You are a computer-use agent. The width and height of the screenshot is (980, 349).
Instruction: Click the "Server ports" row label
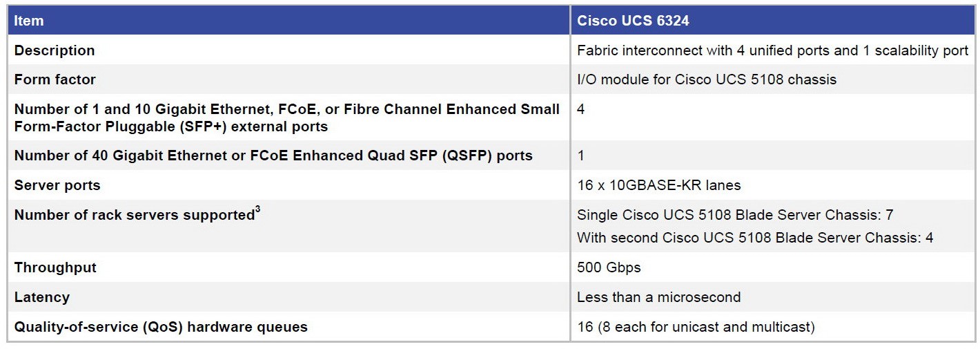pyautogui.click(x=57, y=185)
